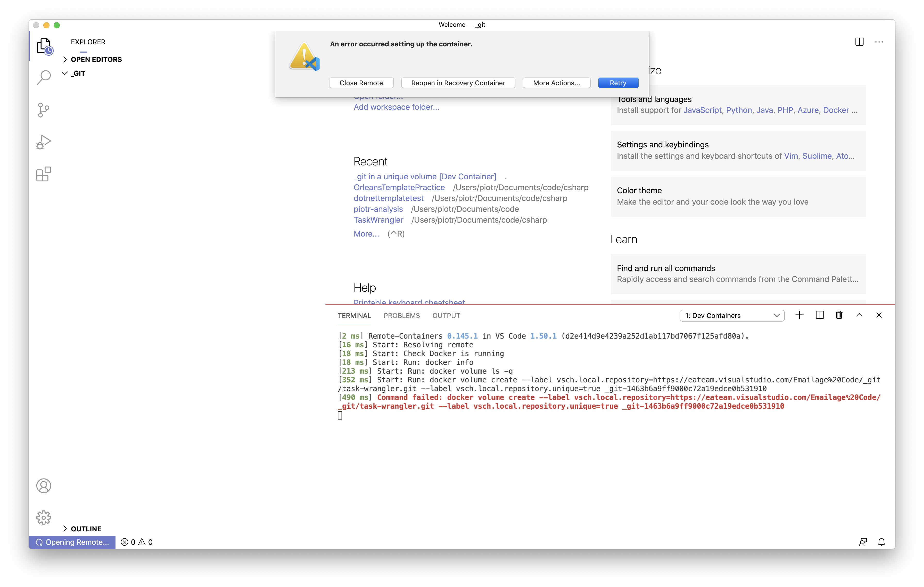Open the Dev Containers terminal dropdown

(731, 315)
